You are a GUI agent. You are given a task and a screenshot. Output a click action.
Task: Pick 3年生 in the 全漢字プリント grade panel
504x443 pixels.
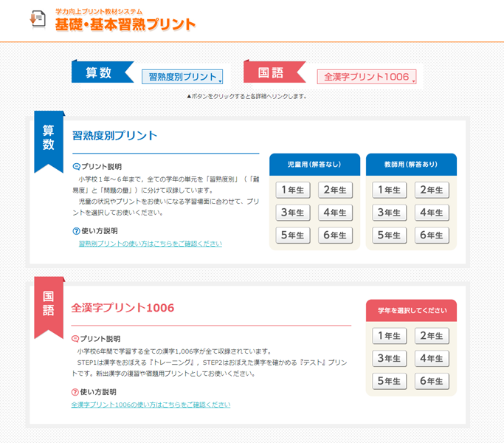[389, 358]
